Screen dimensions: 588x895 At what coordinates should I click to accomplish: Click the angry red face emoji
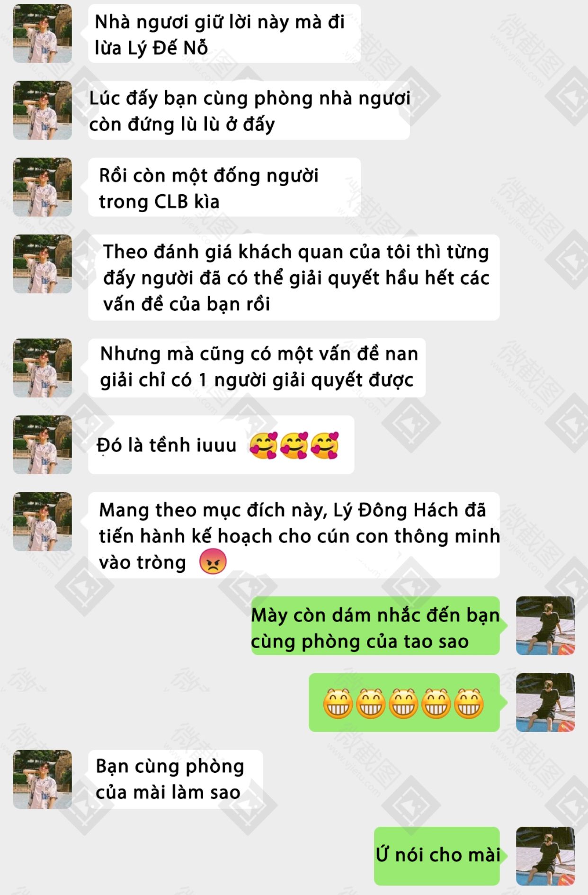213,562
